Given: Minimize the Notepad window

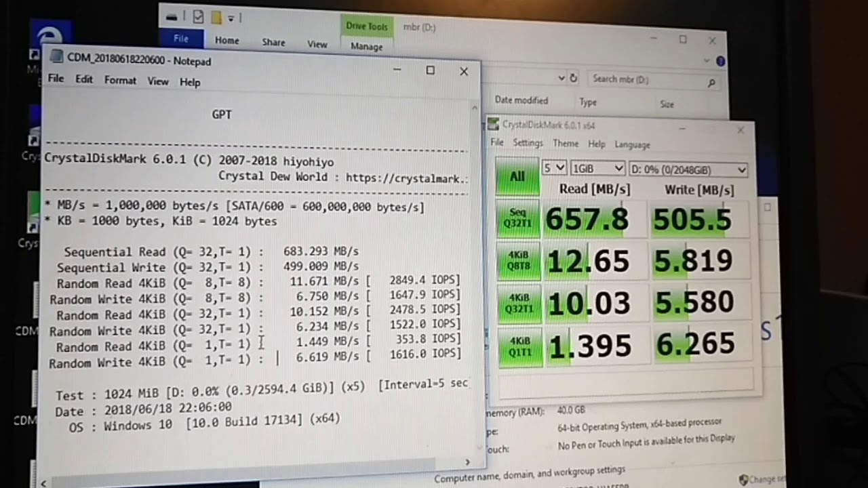Looking at the screenshot, I should pyautogui.click(x=397, y=69).
